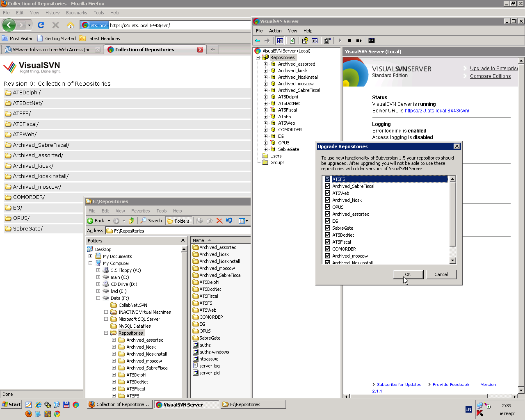Launch Google Chrome from Quick Launch
The image size is (525, 420).
pos(57,414)
